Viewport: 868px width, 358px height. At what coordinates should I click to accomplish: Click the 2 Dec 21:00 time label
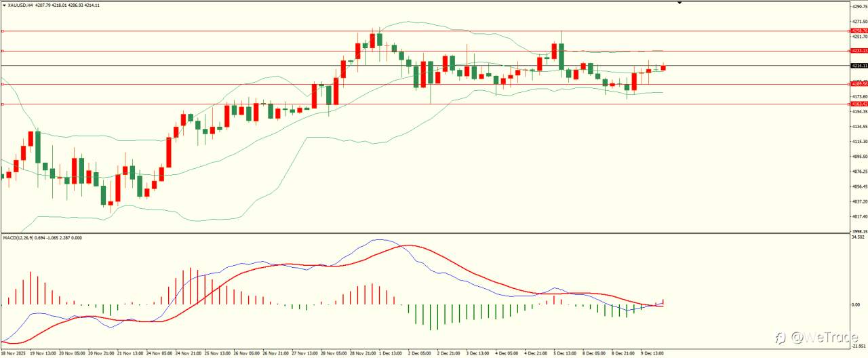(x=450, y=353)
